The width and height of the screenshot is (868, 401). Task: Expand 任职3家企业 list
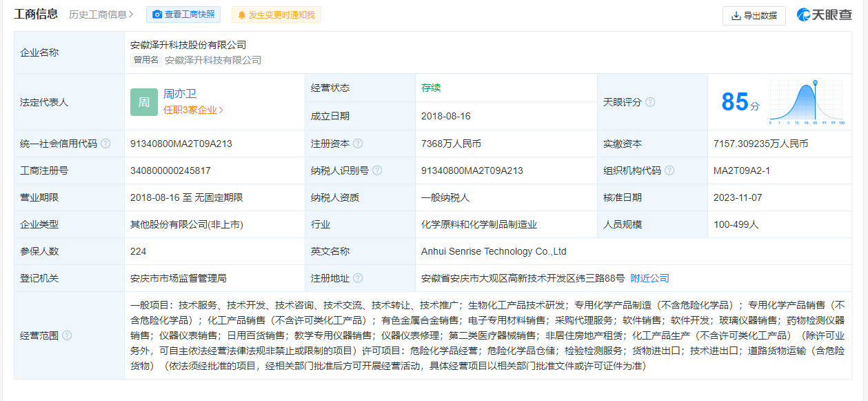coord(193,110)
